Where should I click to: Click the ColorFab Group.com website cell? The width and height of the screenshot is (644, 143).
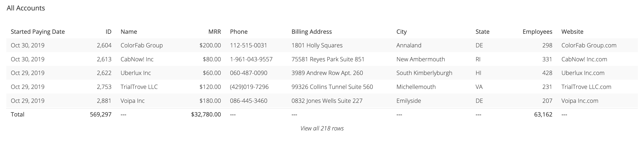point(589,45)
